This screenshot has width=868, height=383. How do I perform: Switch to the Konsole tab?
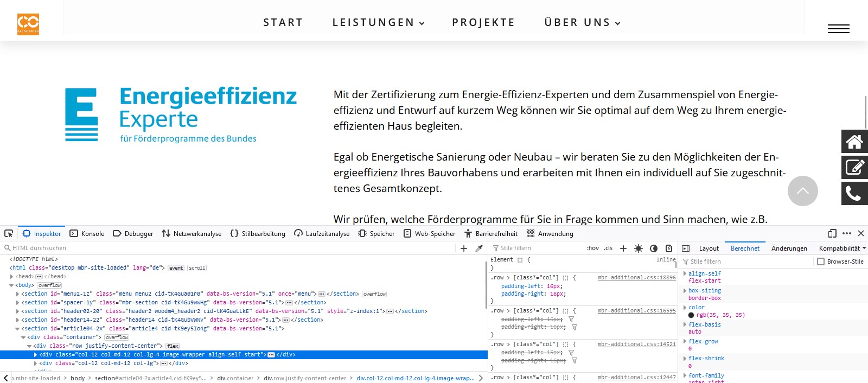tap(87, 233)
